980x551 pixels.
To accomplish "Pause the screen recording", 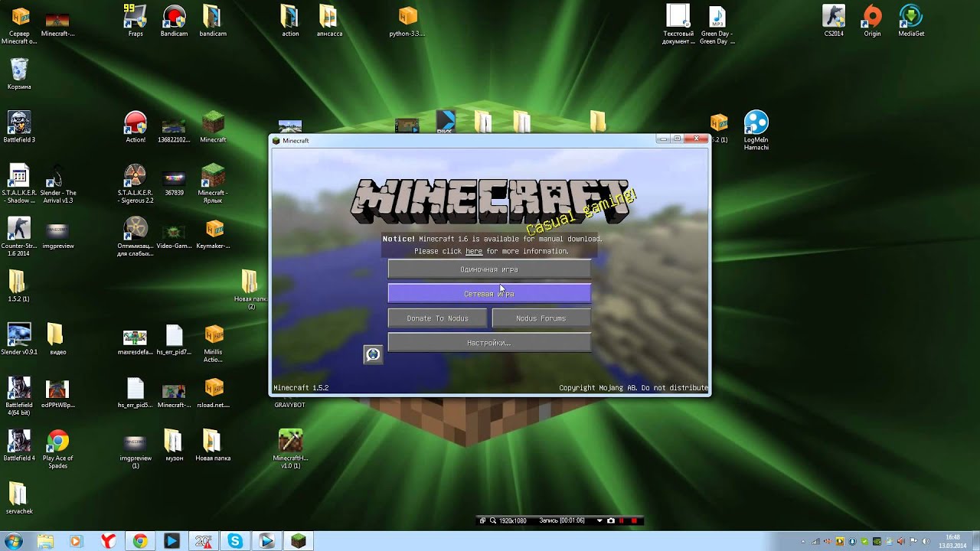I will pos(622,520).
